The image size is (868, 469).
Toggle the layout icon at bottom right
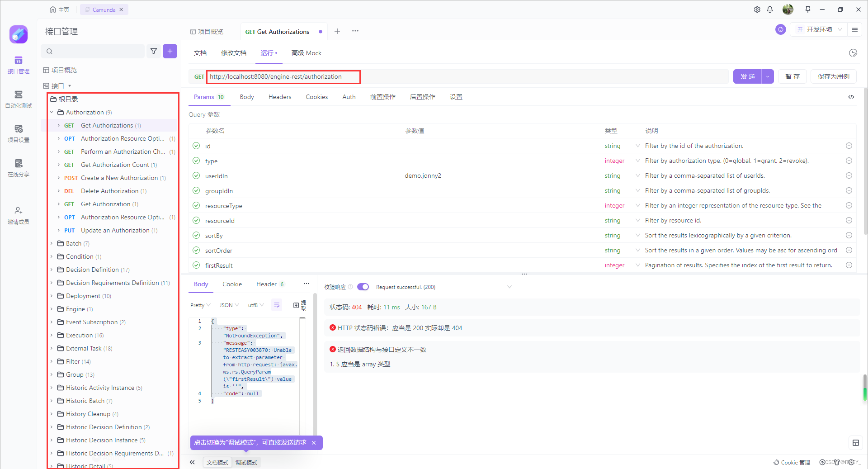[856, 443]
